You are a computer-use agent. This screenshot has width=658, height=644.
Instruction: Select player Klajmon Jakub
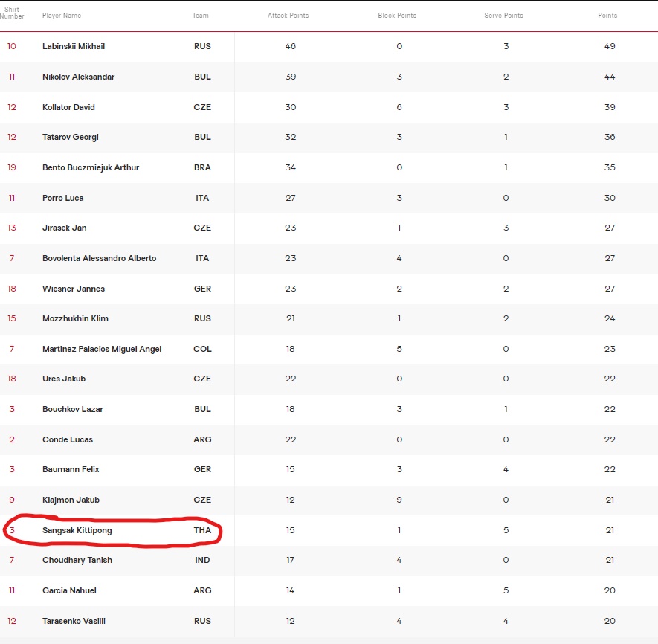click(71, 500)
